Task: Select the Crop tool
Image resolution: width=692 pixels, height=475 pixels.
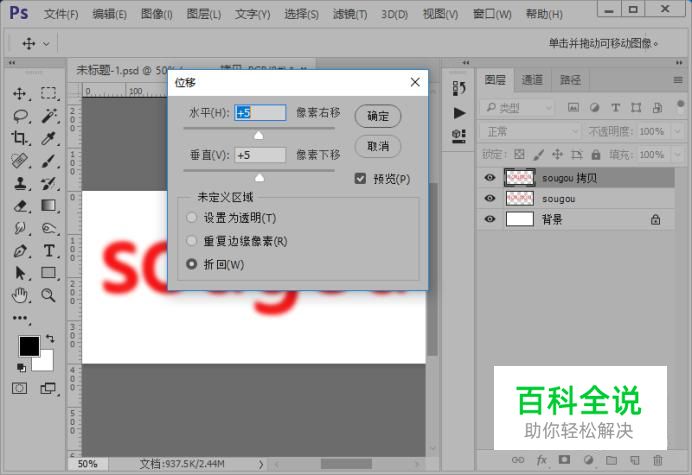Action: 19,138
